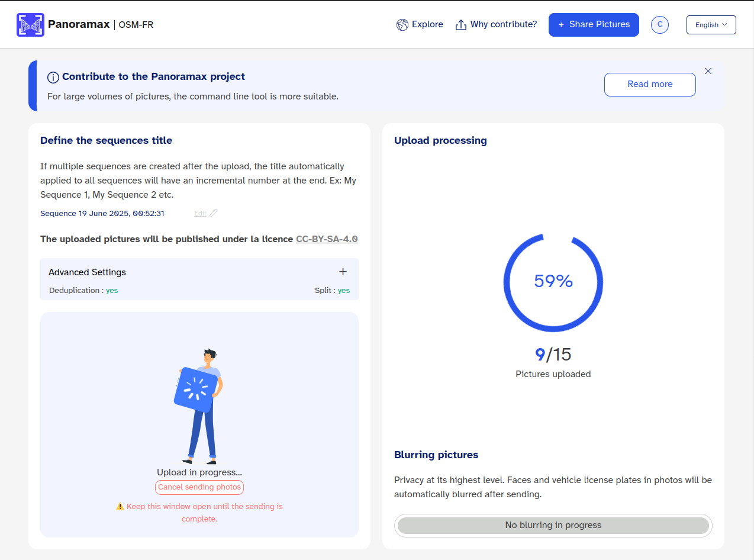The height and width of the screenshot is (560, 754).
Task: Click the No blurring in progress bar
Action: coord(553,525)
